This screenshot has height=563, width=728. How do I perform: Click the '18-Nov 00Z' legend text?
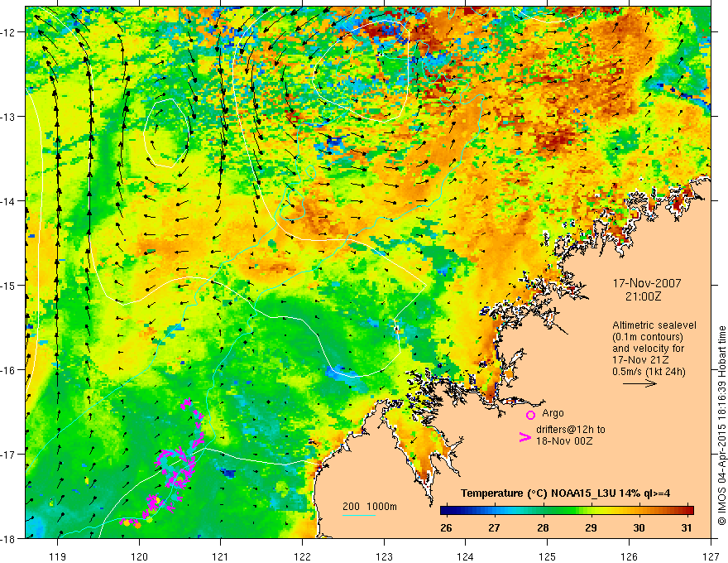(564, 440)
